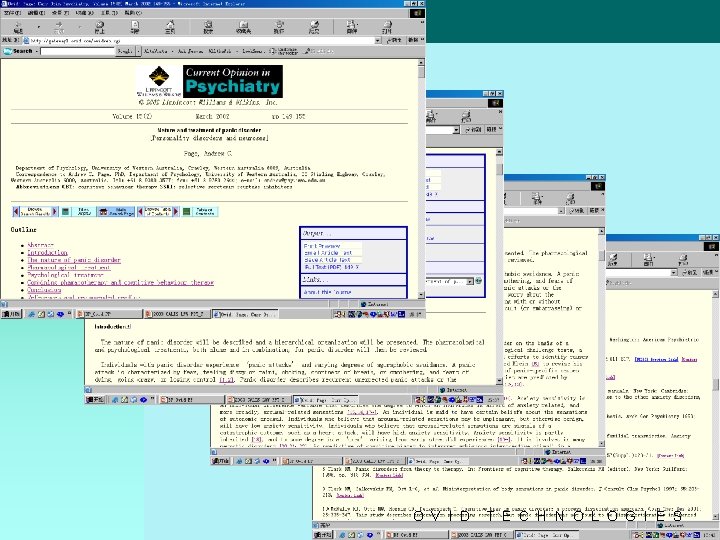Jump to Introduction in the outline
Viewport: 720px width, 540px height.
[x=47, y=252]
